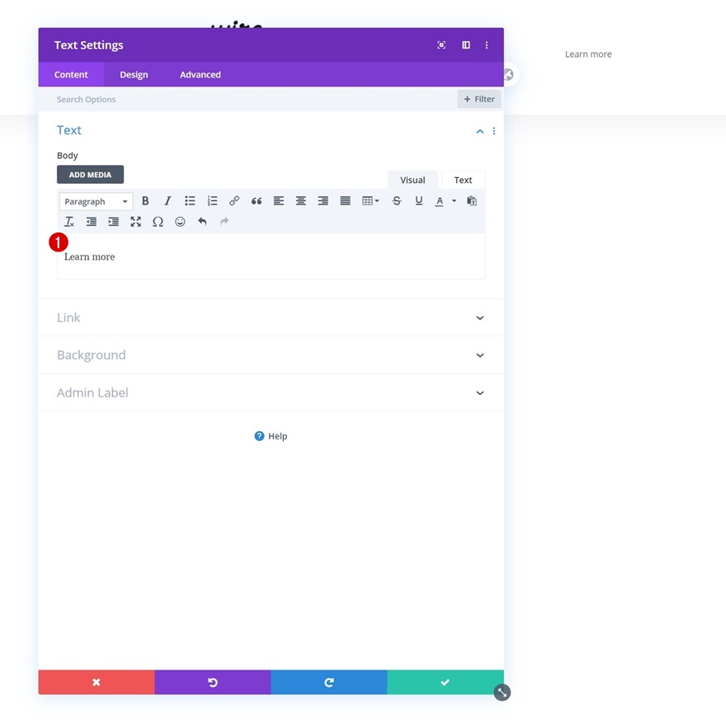Clear formatting of selected text
The image size is (726, 728).
[x=69, y=222]
